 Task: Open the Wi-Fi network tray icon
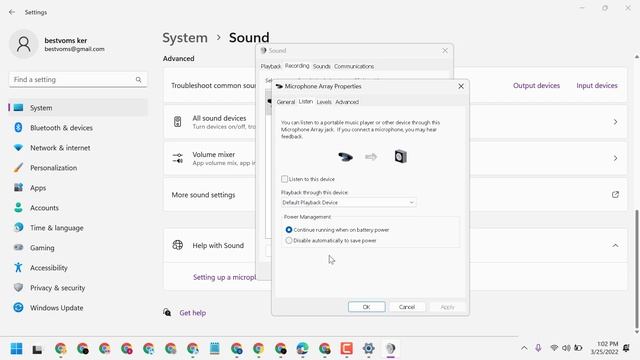click(x=554, y=348)
